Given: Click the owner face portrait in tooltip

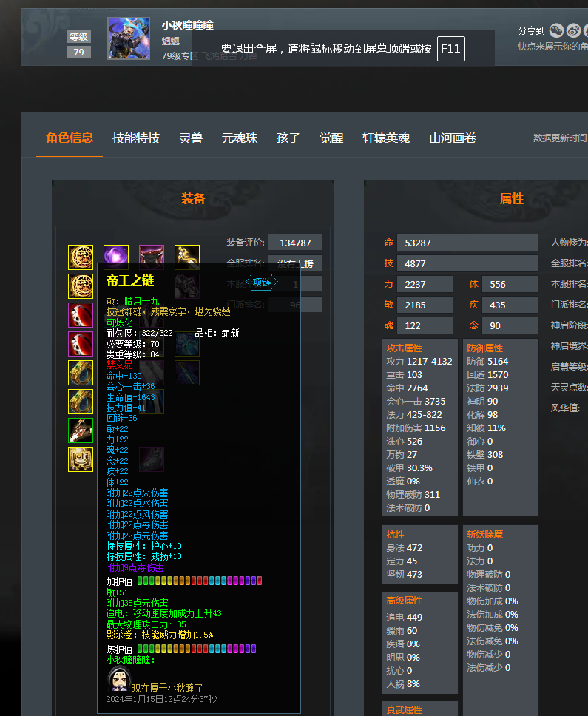Looking at the screenshot, I should pyautogui.click(x=118, y=679).
